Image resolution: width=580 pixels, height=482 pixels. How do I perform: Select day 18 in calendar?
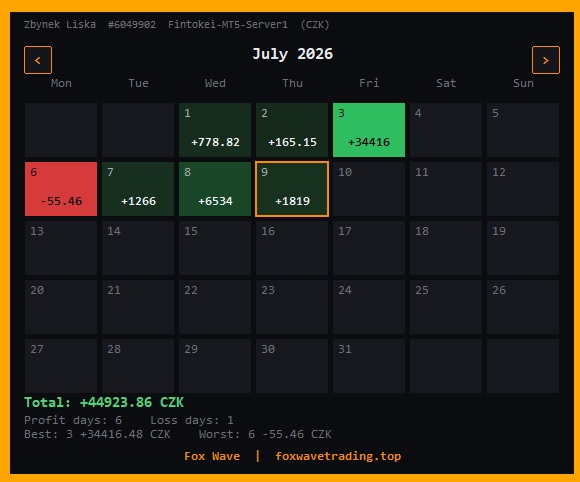point(446,248)
